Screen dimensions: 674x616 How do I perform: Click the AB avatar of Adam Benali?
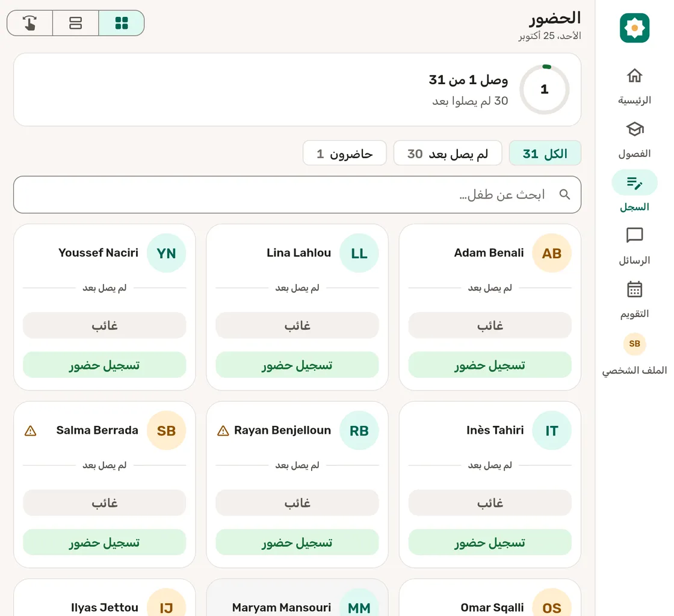pos(552,253)
